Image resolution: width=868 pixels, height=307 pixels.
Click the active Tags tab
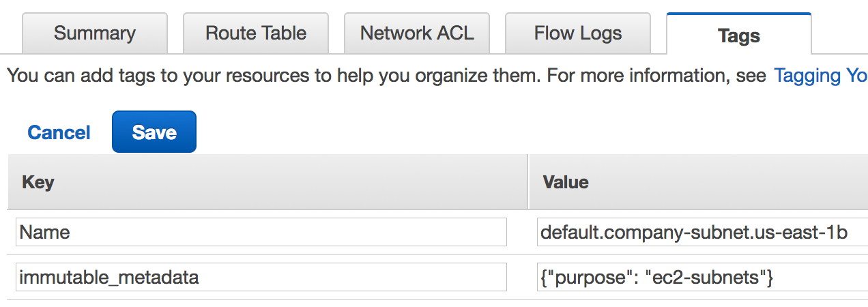pos(739,35)
